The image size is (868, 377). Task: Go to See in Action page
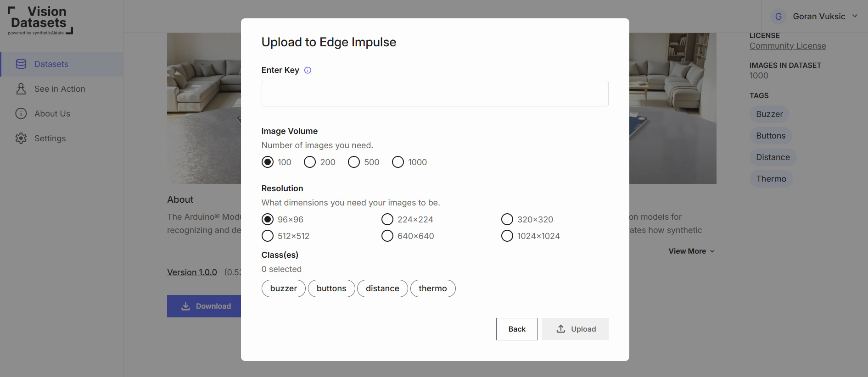click(x=62, y=89)
